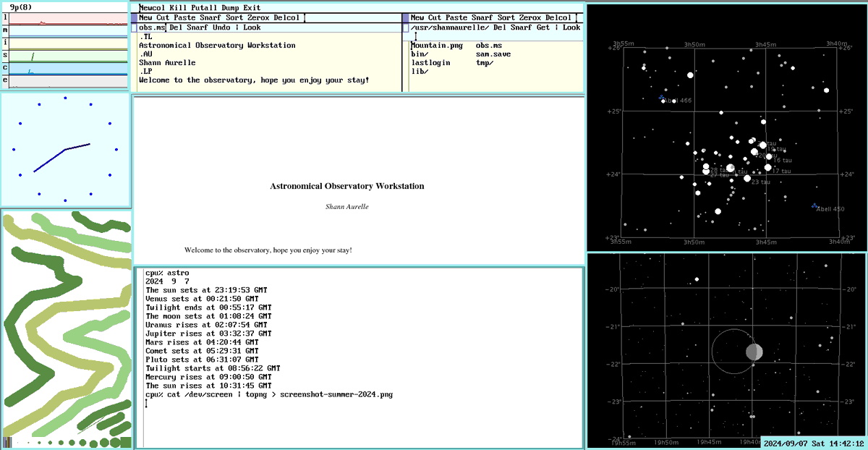
Task: Open the lib/ directory entry
Action: [x=420, y=72]
